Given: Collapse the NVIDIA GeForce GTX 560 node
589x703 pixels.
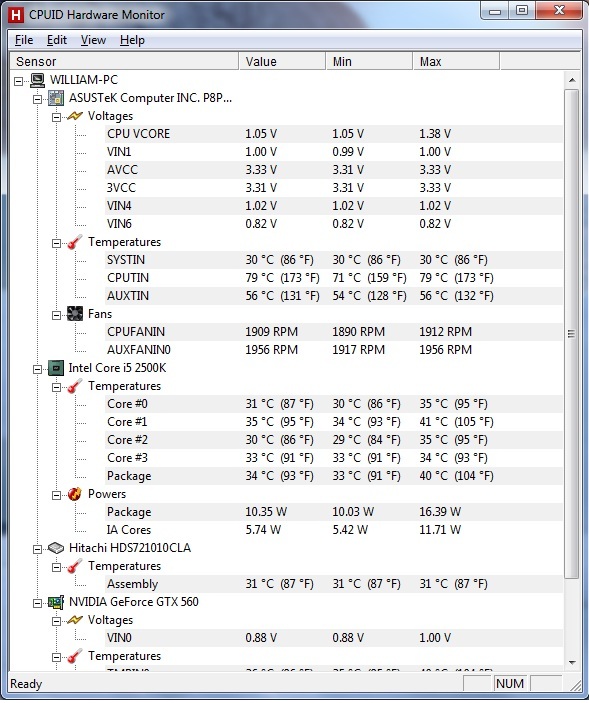Looking at the screenshot, I should (38, 603).
